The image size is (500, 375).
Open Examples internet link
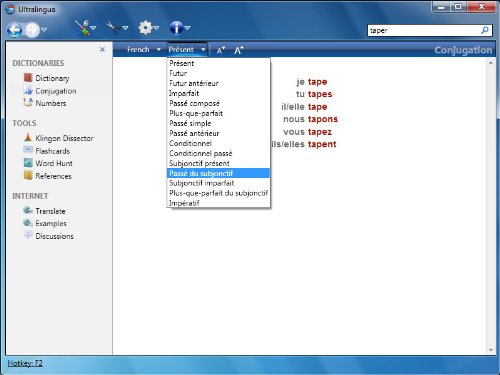[51, 223]
